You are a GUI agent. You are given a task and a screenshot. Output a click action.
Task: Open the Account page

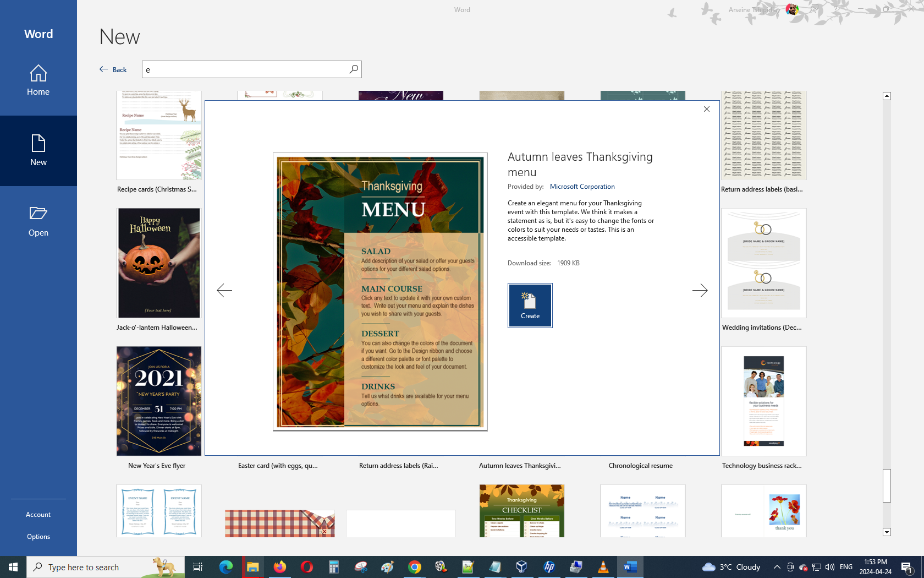pyautogui.click(x=38, y=515)
